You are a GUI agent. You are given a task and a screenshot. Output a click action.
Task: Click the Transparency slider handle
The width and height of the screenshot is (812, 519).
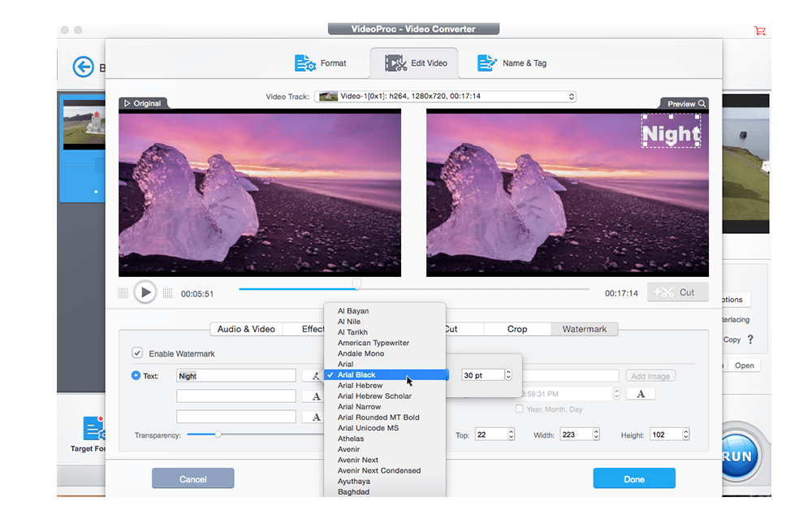(218, 435)
